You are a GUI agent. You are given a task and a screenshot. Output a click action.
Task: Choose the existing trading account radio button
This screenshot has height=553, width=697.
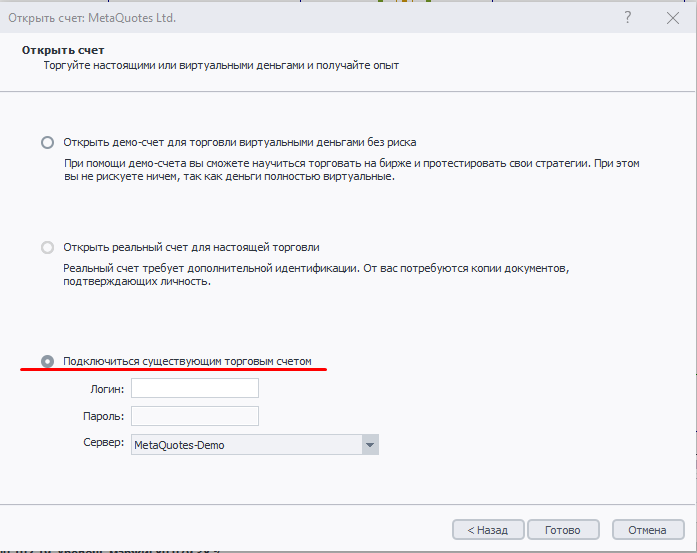click(x=47, y=360)
